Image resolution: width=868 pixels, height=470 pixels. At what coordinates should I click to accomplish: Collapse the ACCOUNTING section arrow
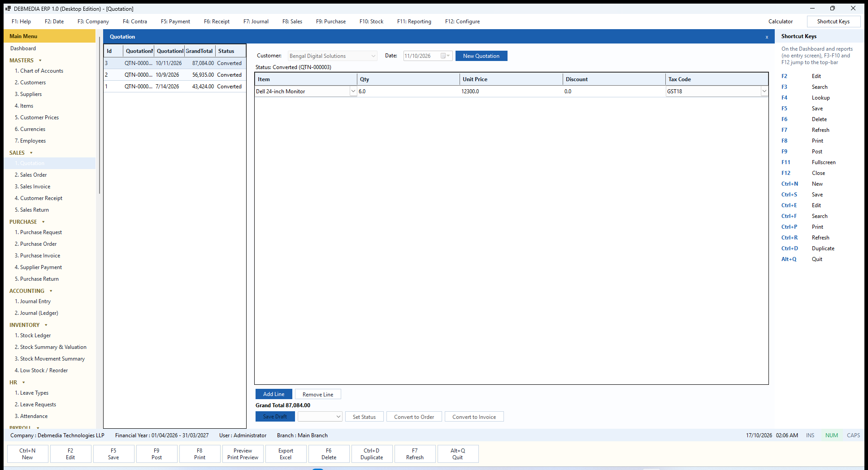pos(51,291)
